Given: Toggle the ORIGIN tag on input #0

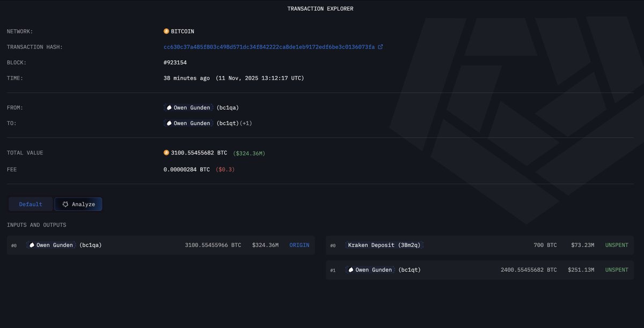Looking at the screenshot, I should tap(299, 245).
